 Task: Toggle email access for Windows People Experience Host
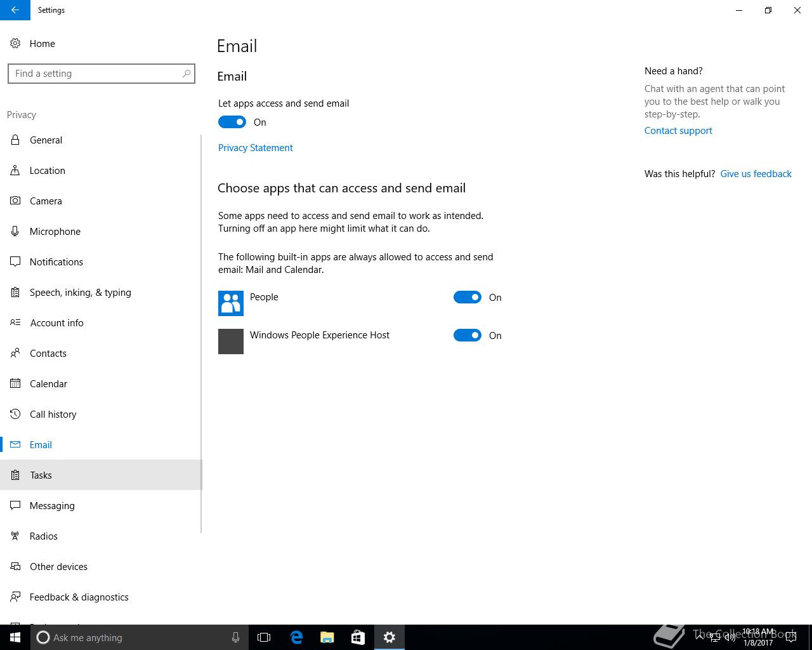pos(468,335)
